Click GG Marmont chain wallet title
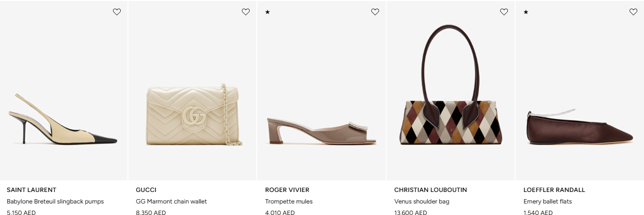 171,202
